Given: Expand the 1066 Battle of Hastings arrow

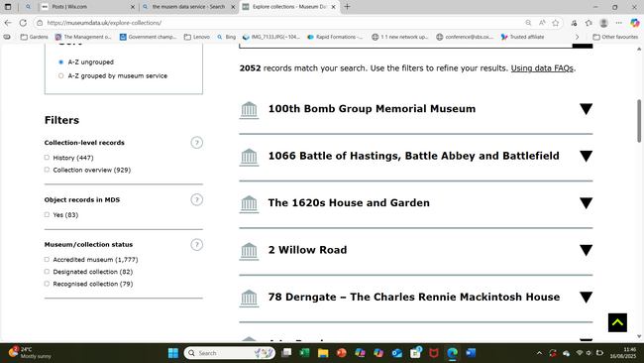Looking at the screenshot, I should (587, 157).
